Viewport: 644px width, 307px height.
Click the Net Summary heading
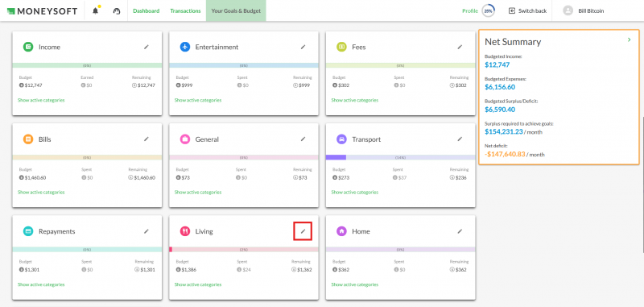(x=513, y=42)
